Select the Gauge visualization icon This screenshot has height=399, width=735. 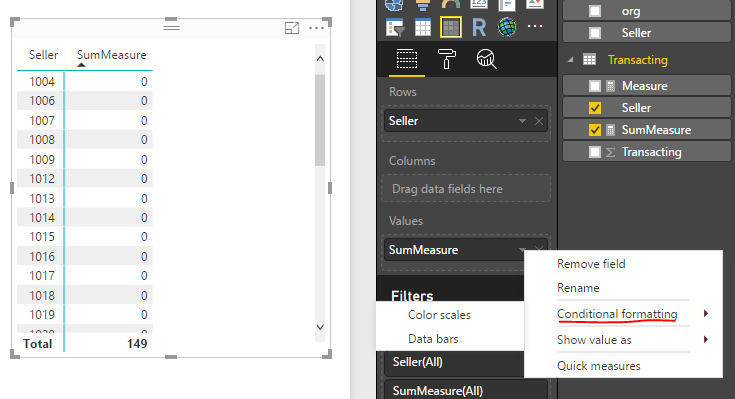point(450,4)
